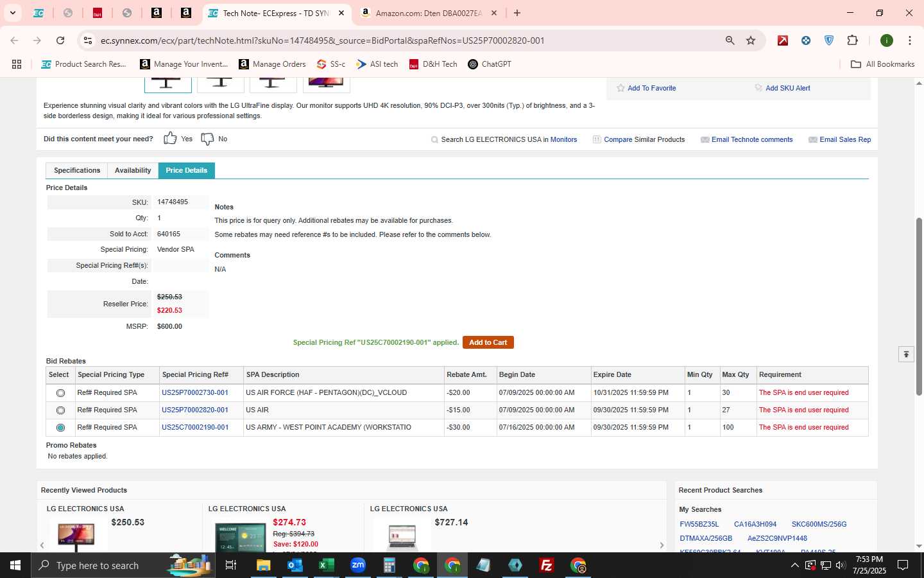924x578 pixels.
Task: Click the Add SKU Alert icon
Action: point(758,88)
